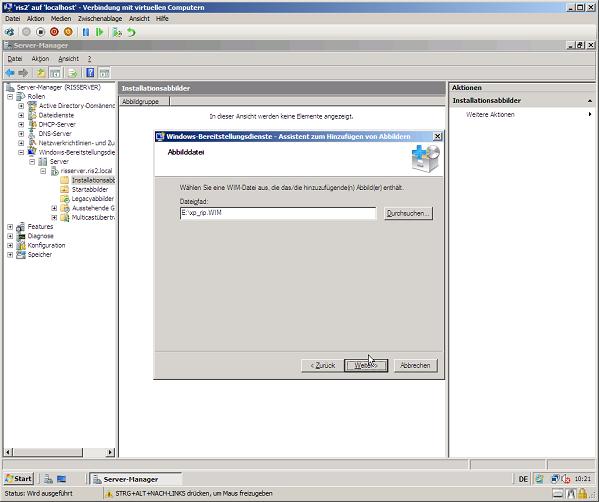Click the folder Up icon in Server-Manager toolbar

pos(40,73)
